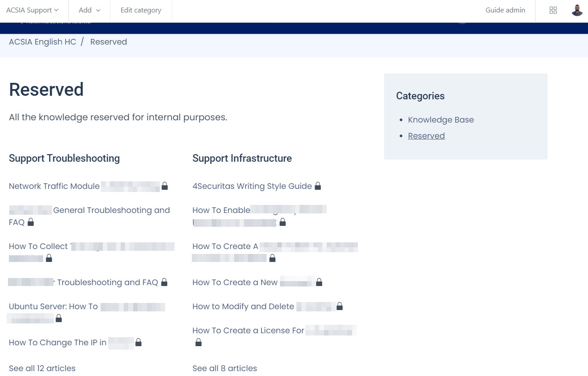This screenshot has height=376, width=588.
Task: Click lock icon next to How to Modify and Delete
Action: (x=340, y=306)
